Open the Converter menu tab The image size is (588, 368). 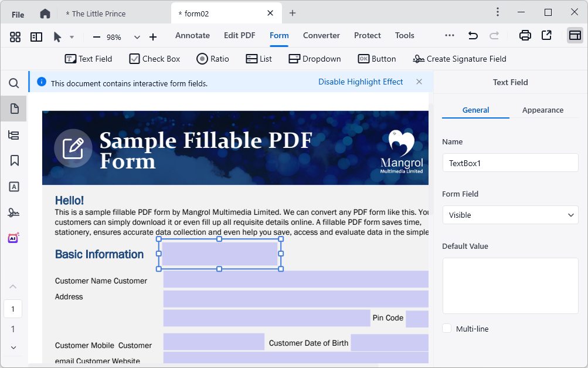(321, 35)
